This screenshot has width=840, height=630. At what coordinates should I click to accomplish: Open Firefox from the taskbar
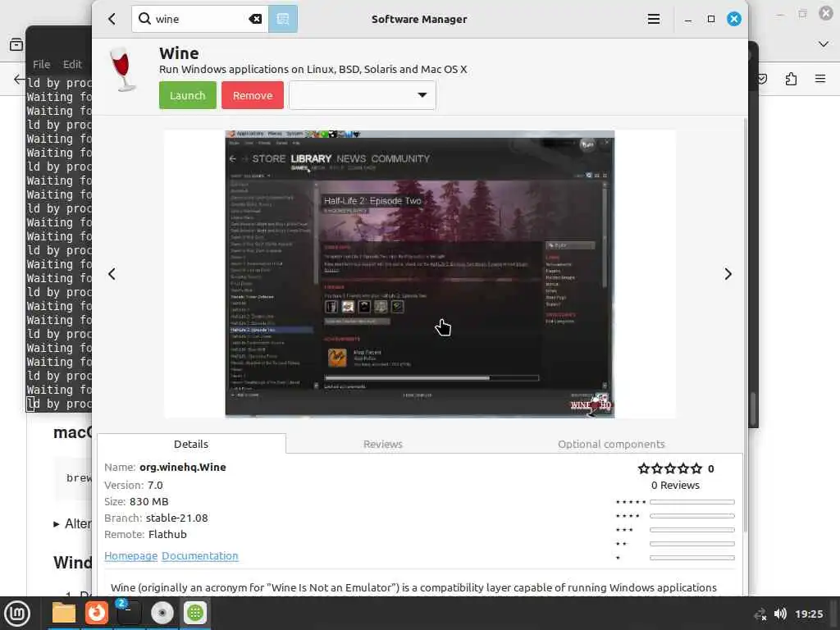click(97, 613)
